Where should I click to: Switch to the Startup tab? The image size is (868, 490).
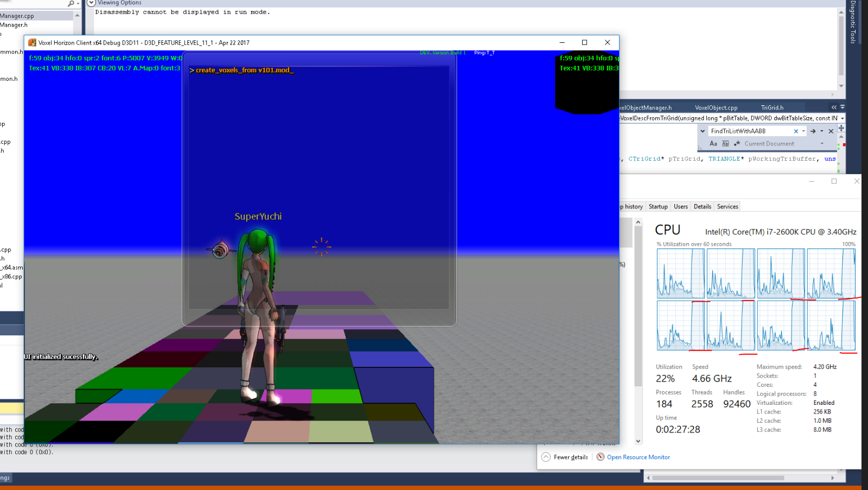[658, 207]
